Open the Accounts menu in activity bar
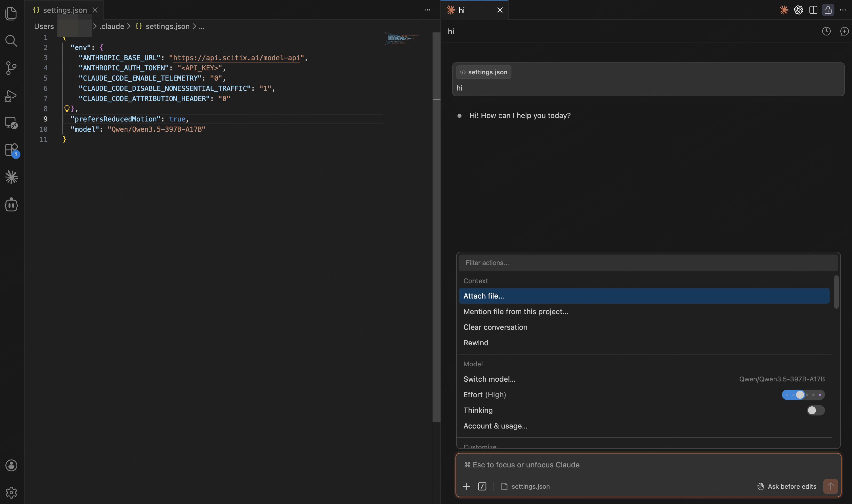Screen dimensions: 852x504 click(x=11, y=465)
